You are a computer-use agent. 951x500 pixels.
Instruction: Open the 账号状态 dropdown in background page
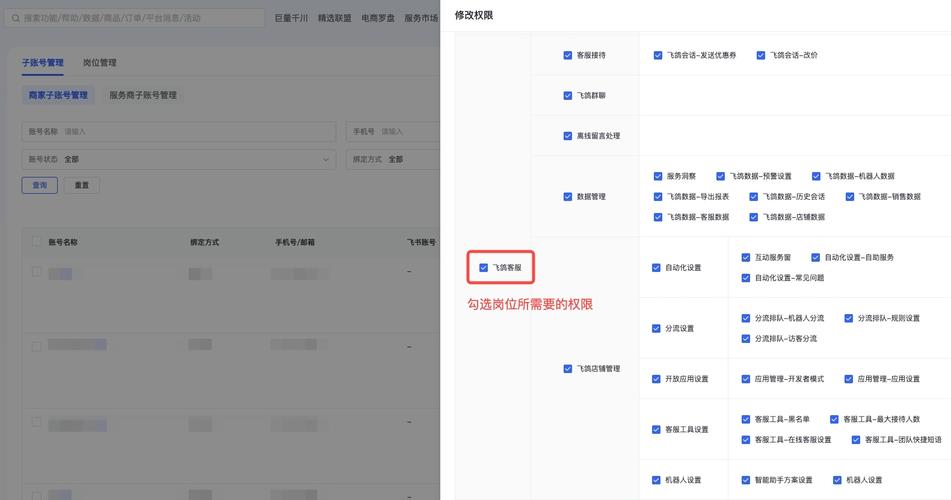179,160
